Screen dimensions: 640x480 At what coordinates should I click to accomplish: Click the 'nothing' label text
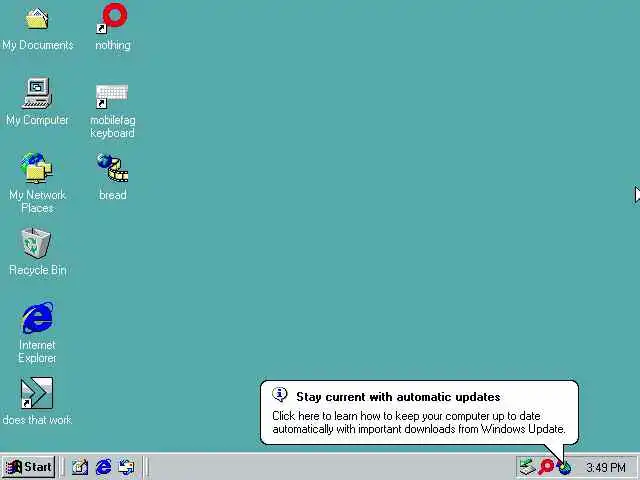113,45
